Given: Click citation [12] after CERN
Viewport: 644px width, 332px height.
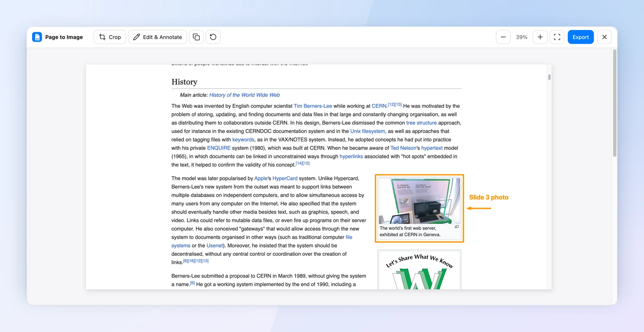Looking at the screenshot, I should (391, 105).
